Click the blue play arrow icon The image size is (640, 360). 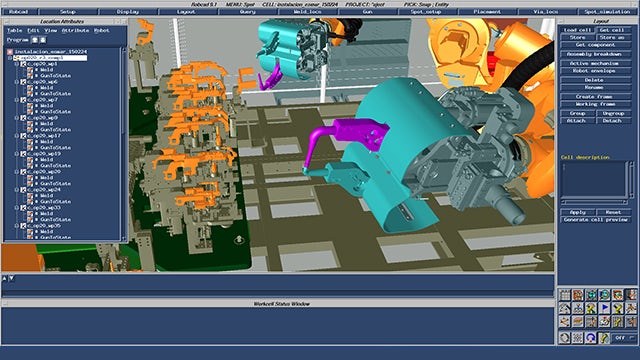(x=604, y=308)
